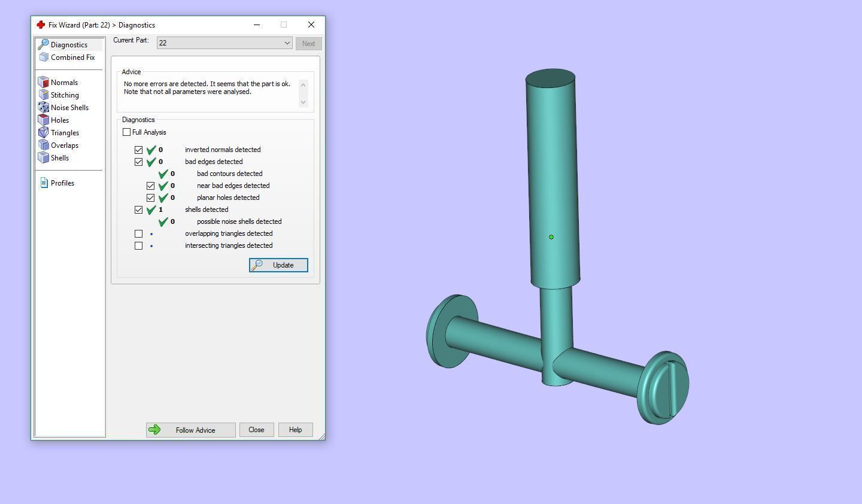
Task: Click green checkmark beside bad contours detected
Action: [163, 174]
